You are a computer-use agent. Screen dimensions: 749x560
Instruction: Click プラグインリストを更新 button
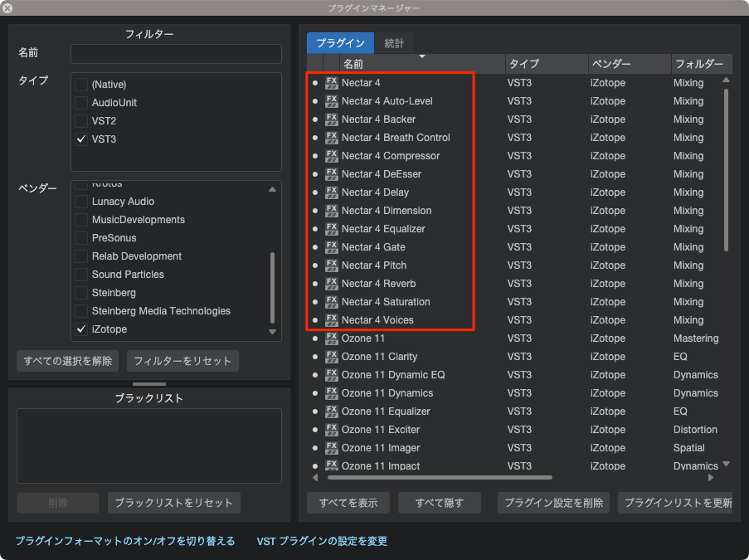[675, 503]
